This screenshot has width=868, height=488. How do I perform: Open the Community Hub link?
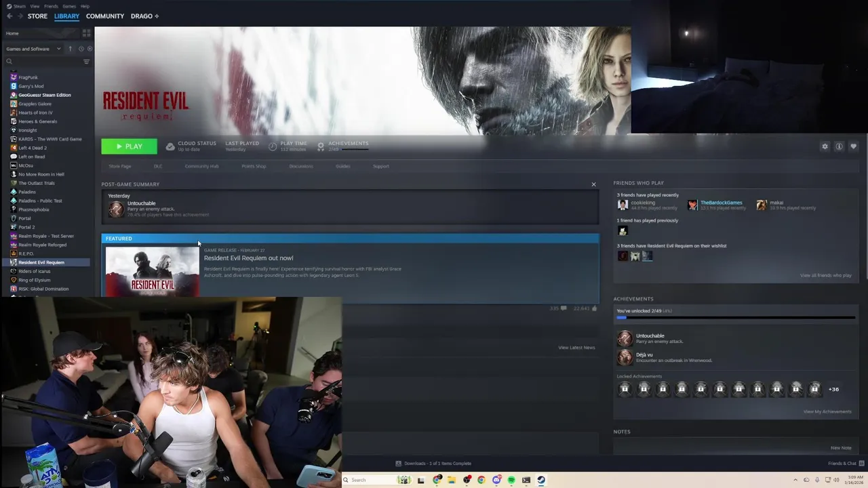[x=201, y=166]
